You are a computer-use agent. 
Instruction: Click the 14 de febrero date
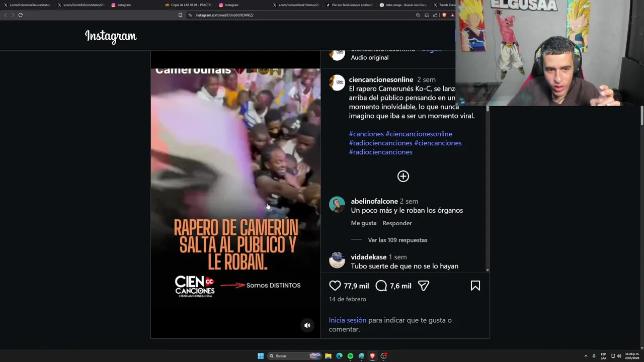(x=348, y=299)
